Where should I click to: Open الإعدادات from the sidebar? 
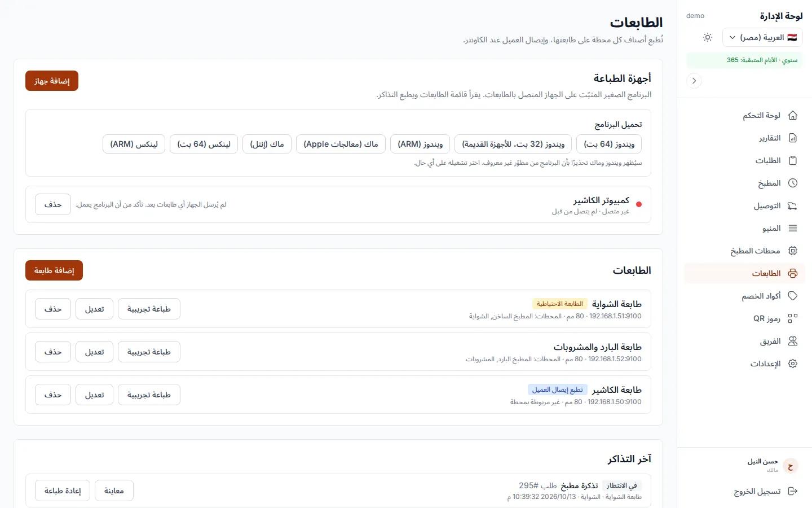click(744, 364)
